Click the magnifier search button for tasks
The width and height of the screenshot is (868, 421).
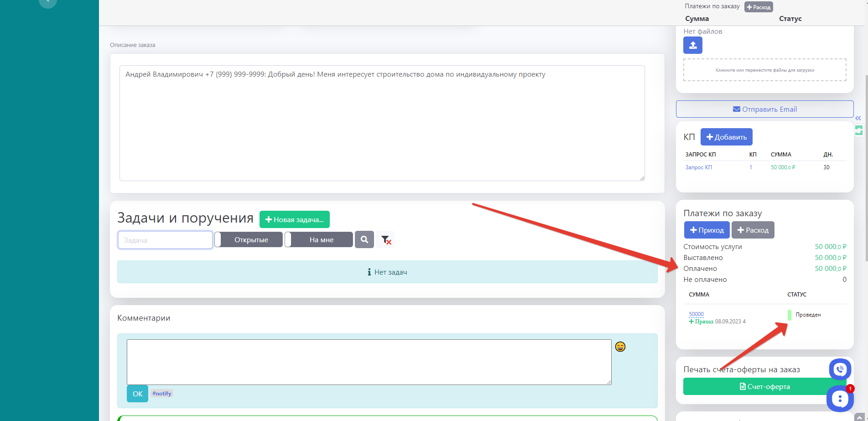coord(364,239)
